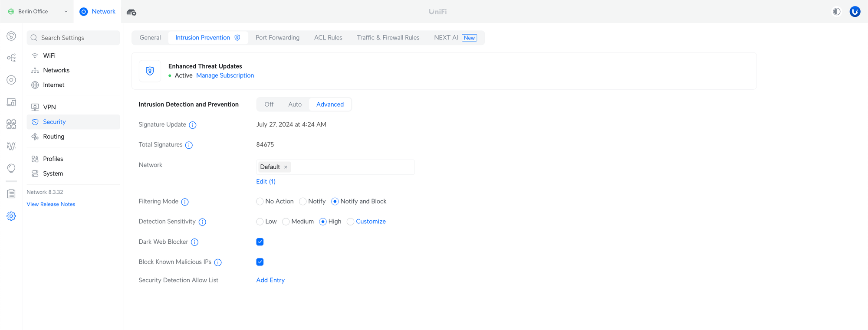
Task: Select the Medium detection sensitivity option
Action: pyautogui.click(x=286, y=222)
